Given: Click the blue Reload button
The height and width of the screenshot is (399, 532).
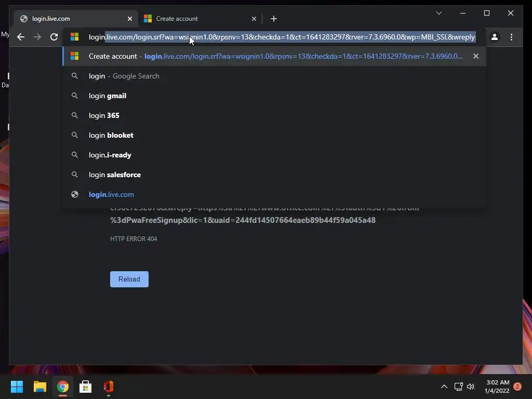Looking at the screenshot, I should [x=129, y=279].
